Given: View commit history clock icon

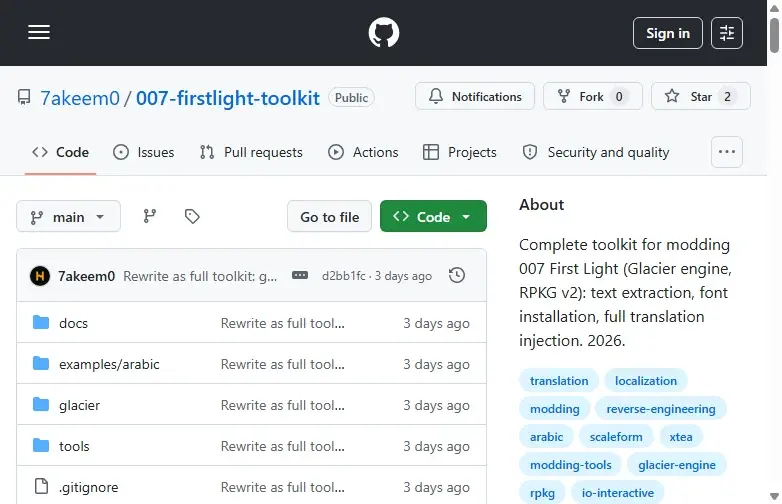Looking at the screenshot, I should pos(457,275).
